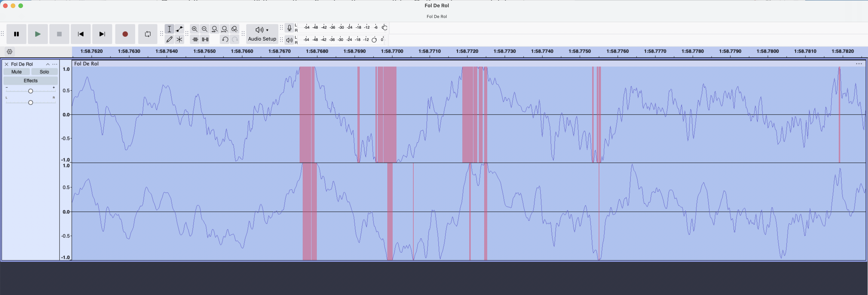
Task: Open the track panel three-dots menu
Action: [x=55, y=64]
